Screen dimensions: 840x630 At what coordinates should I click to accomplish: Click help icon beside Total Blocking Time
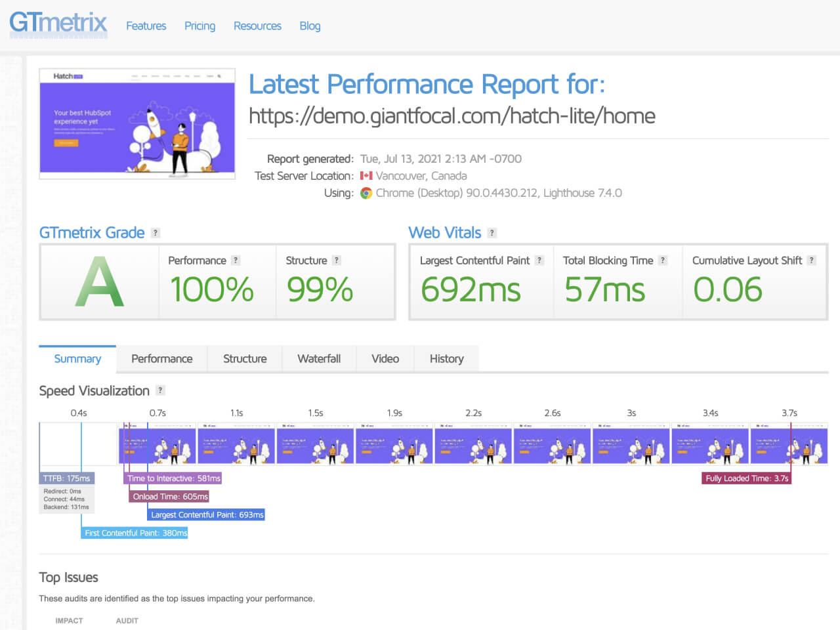point(663,261)
